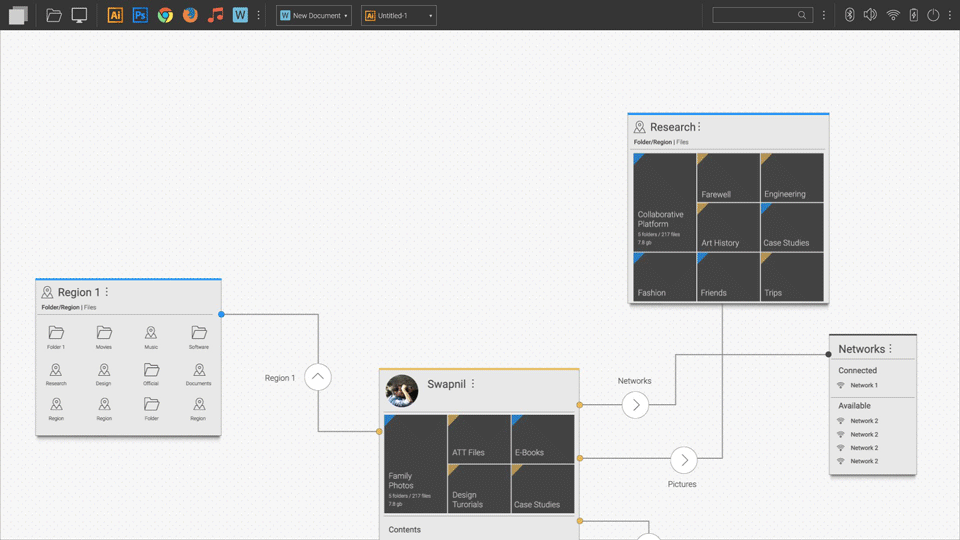The height and width of the screenshot is (540, 960).
Task: Open the Movies folder icon
Action: (104, 337)
